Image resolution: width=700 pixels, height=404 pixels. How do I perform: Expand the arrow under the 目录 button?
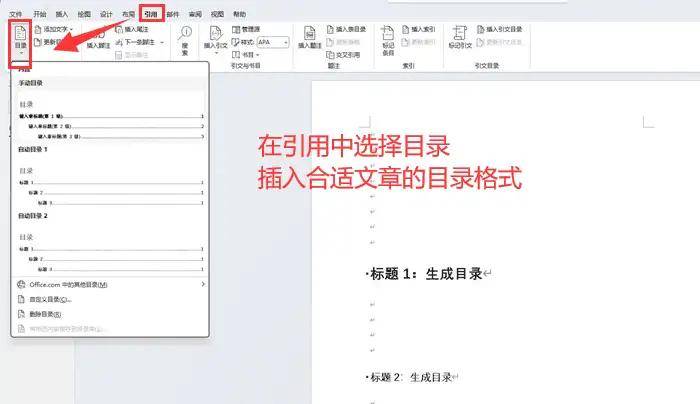(21, 53)
